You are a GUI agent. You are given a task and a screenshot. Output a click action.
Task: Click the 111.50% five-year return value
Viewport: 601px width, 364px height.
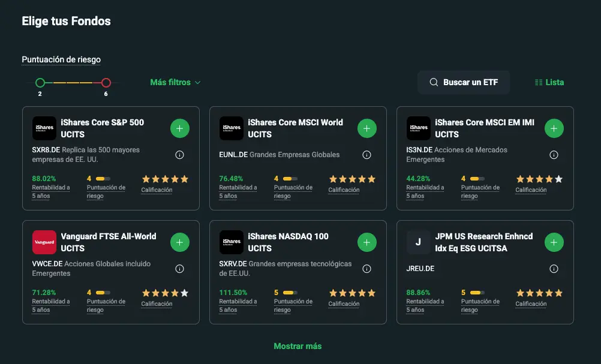233,293
